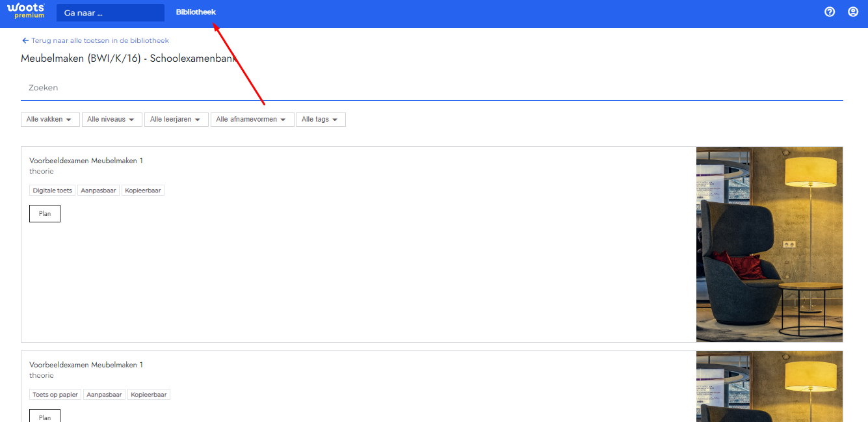The width and height of the screenshot is (868, 422).
Task: Open the user account profile icon
Action: tap(853, 12)
